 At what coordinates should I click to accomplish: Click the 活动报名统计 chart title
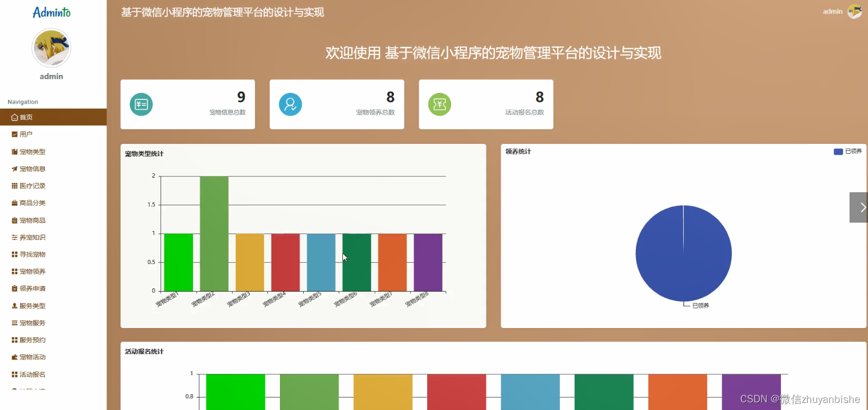(144, 351)
